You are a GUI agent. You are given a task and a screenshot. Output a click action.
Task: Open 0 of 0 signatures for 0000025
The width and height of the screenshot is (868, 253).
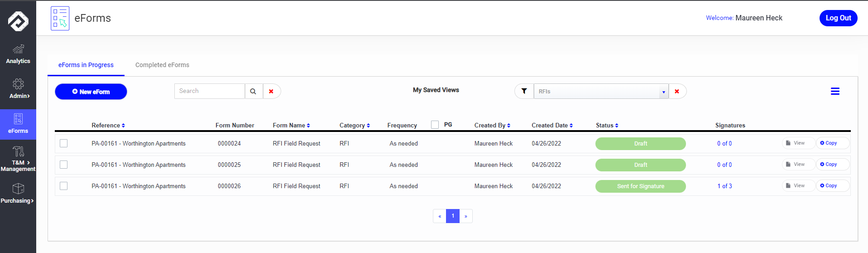pyautogui.click(x=724, y=165)
